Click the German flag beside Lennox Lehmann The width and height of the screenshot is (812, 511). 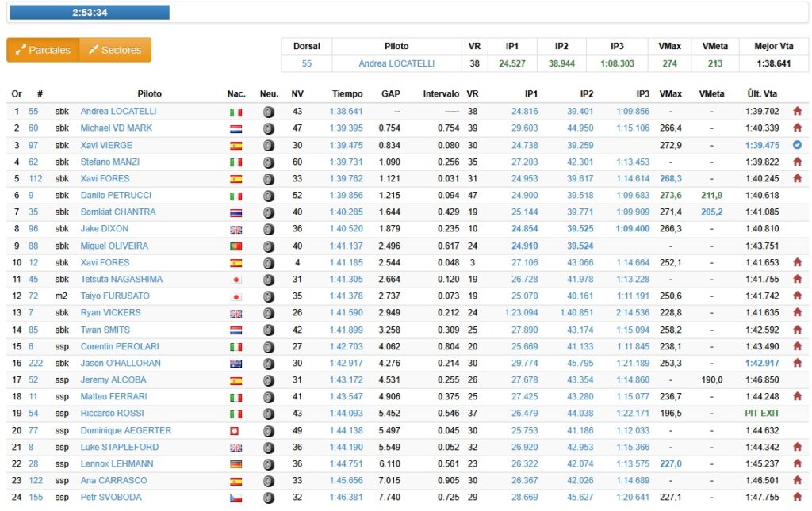[x=236, y=464]
